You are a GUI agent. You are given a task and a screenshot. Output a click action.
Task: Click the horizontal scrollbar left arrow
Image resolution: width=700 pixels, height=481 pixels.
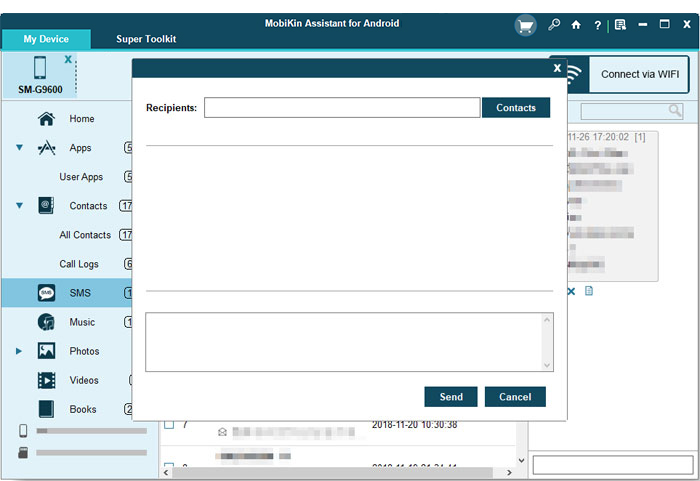click(x=166, y=473)
